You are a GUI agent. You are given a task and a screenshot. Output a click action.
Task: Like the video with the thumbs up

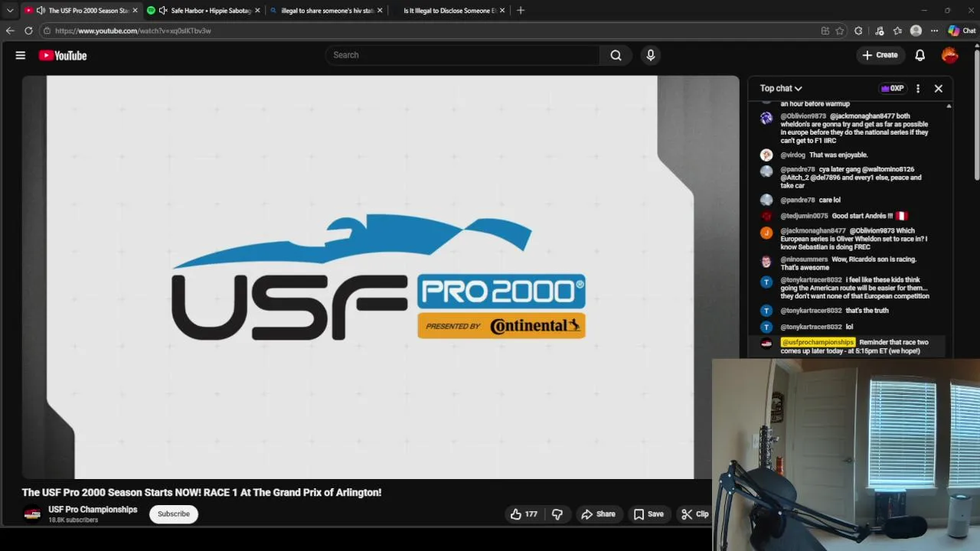[x=524, y=514]
